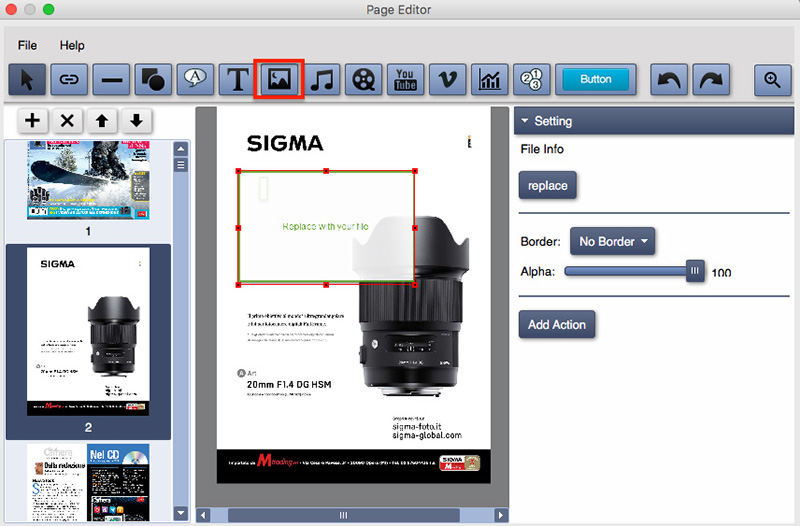Image resolution: width=800 pixels, height=526 pixels.
Task: Select the arrow pointer tool
Action: tap(27, 80)
